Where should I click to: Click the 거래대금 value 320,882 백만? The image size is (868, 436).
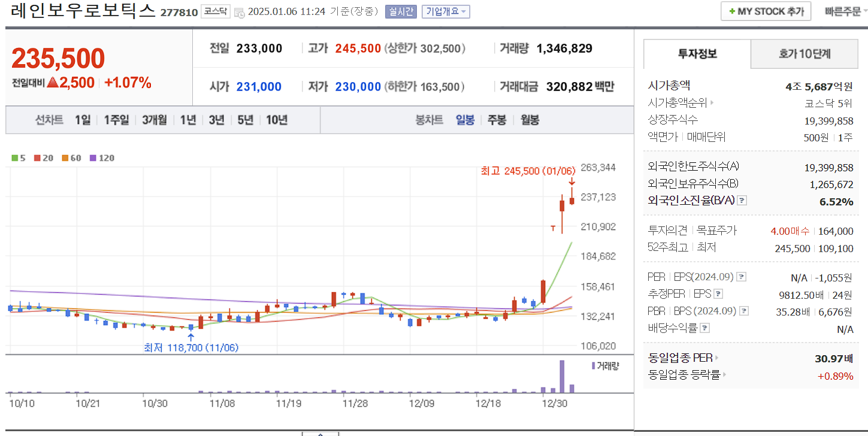point(580,87)
